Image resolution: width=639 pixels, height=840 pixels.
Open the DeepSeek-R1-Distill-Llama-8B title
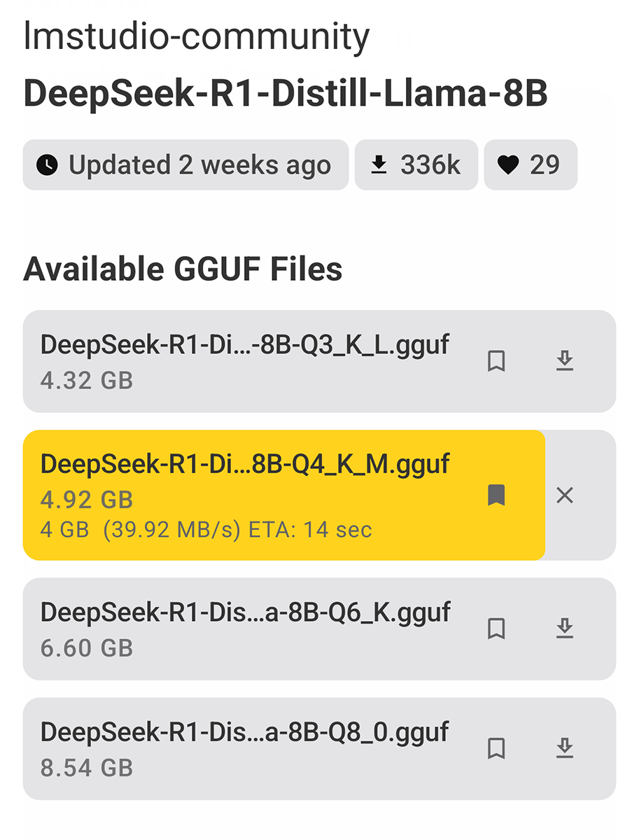pos(285,94)
